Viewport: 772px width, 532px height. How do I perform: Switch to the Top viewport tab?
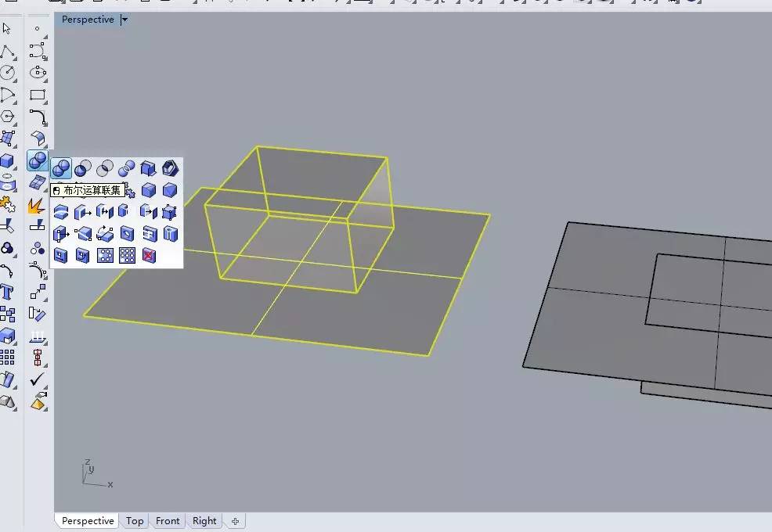point(134,520)
